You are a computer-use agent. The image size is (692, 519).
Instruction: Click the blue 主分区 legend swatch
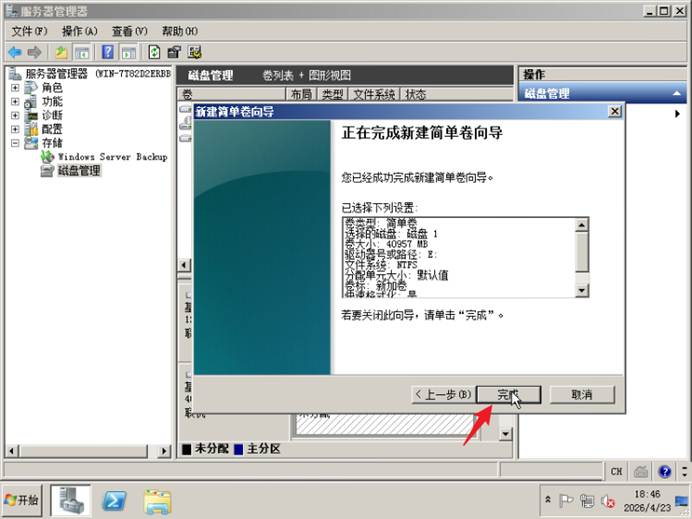(x=238, y=449)
